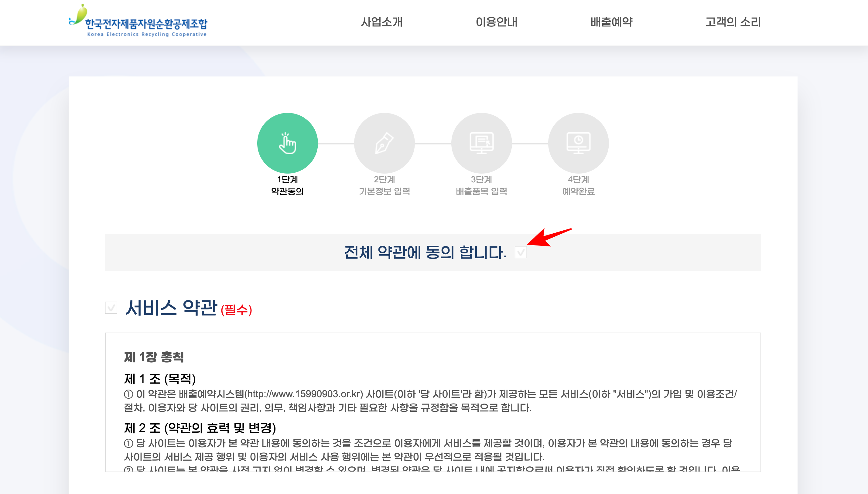Click the 서비스 약관 heading text
868x494 pixels.
click(171, 308)
